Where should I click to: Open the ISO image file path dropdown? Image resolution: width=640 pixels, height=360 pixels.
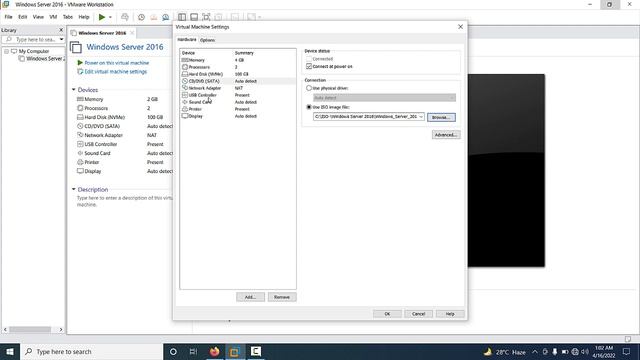[421, 117]
